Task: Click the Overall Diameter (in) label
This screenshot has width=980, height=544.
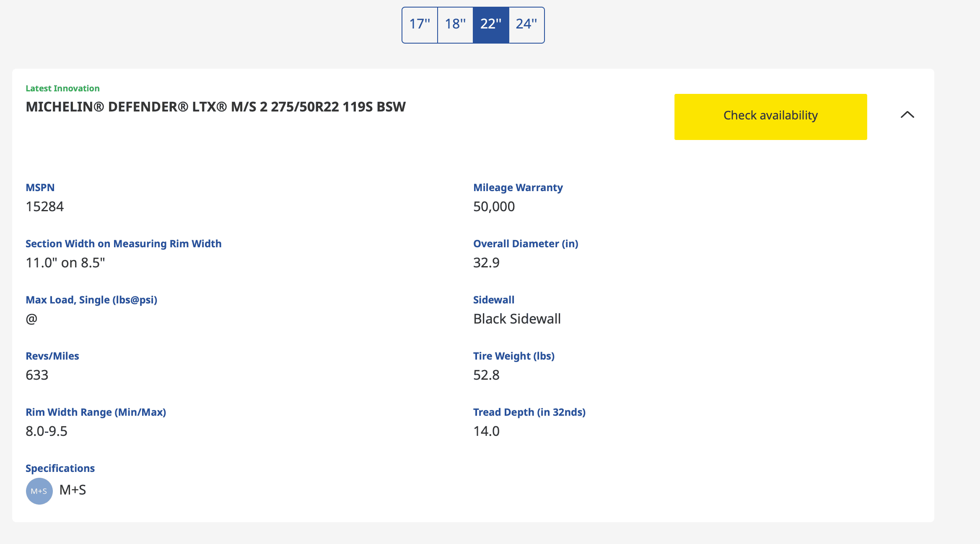Action: coord(526,244)
